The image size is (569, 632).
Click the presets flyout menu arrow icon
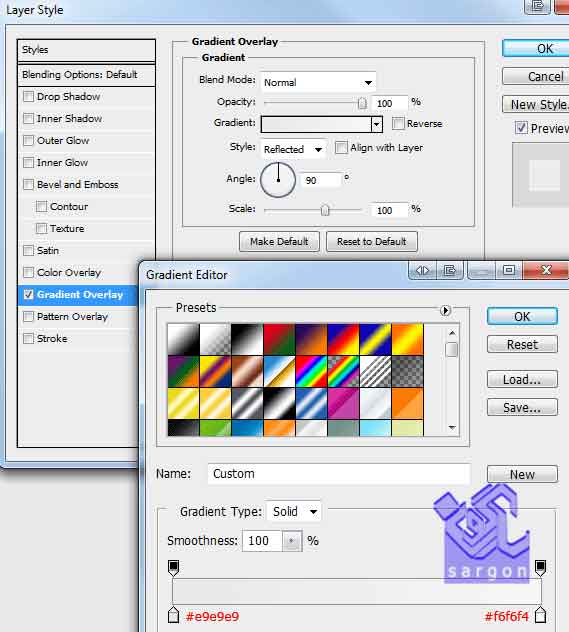pos(445,310)
